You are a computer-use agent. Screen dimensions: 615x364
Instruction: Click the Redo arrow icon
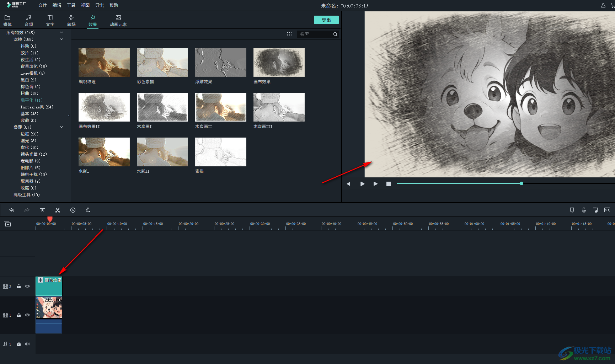(x=27, y=210)
